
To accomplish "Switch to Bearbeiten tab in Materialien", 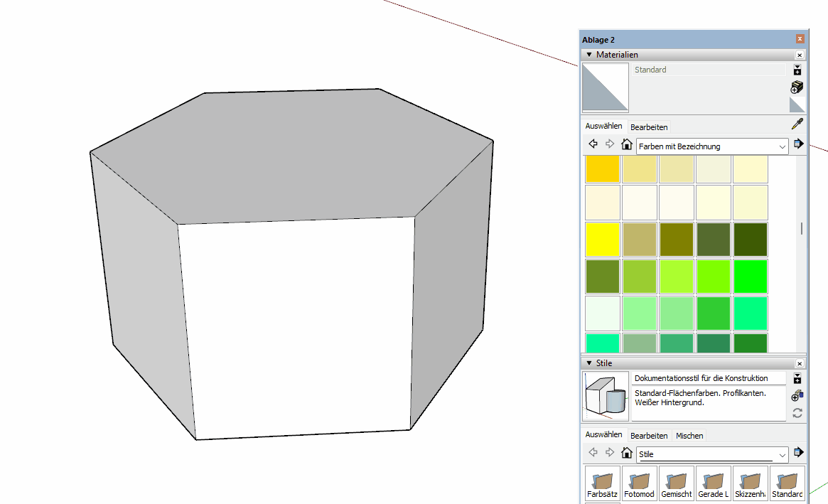I will tap(649, 127).
